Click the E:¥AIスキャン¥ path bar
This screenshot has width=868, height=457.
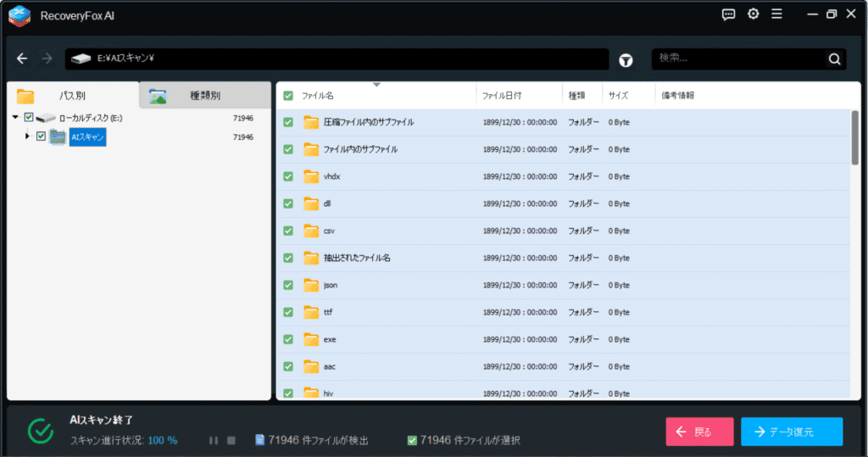point(337,59)
